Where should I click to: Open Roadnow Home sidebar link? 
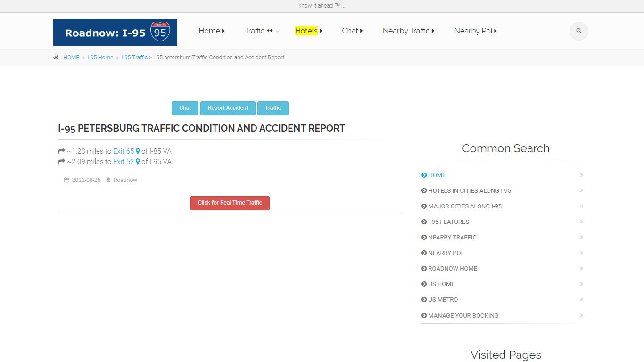(453, 269)
